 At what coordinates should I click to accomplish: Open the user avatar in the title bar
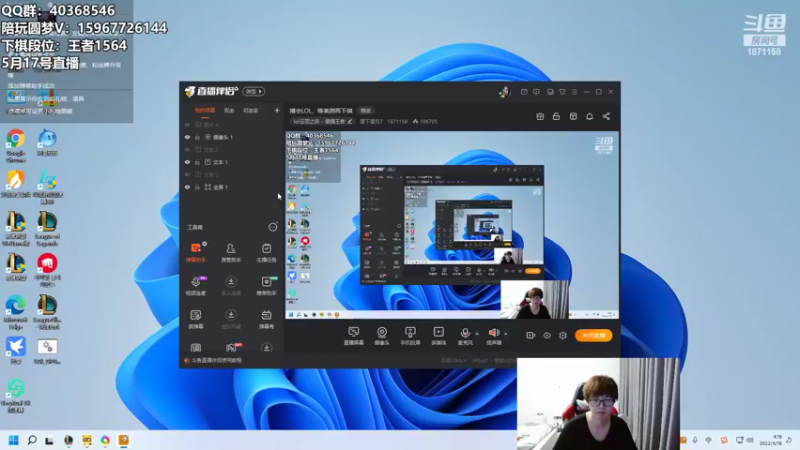coord(504,92)
